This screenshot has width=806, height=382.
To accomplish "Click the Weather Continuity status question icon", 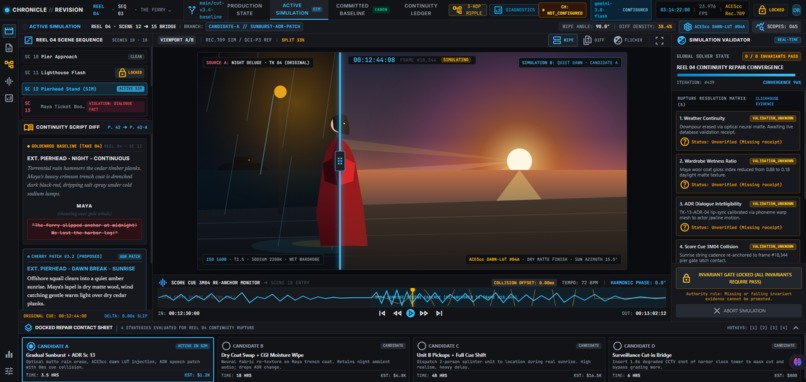I will pos(685,141).
